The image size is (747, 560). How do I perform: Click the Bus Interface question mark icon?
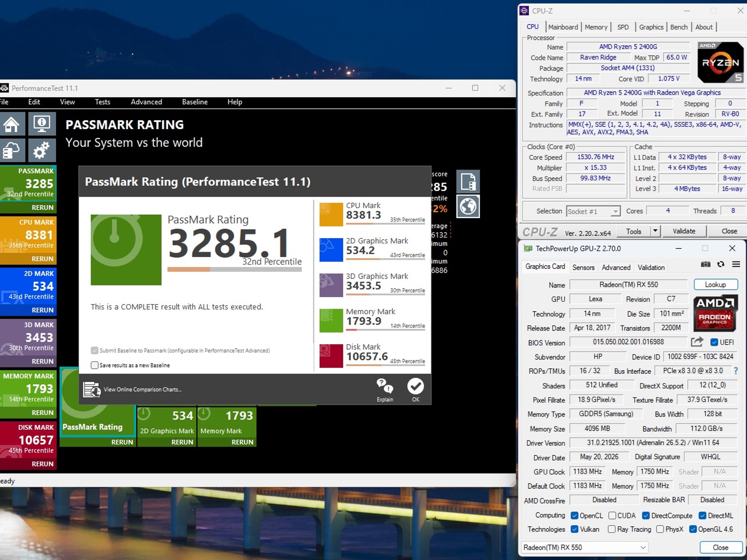[736, 371]
